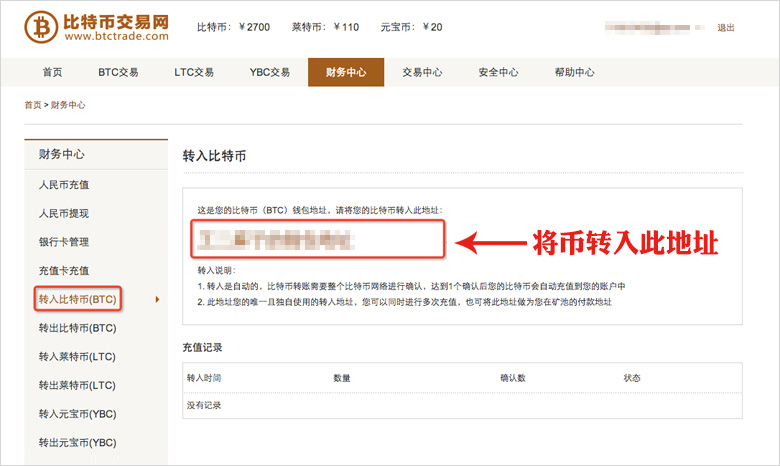
Task: Open the 交易中心 tab
Action: pos(422,72)
